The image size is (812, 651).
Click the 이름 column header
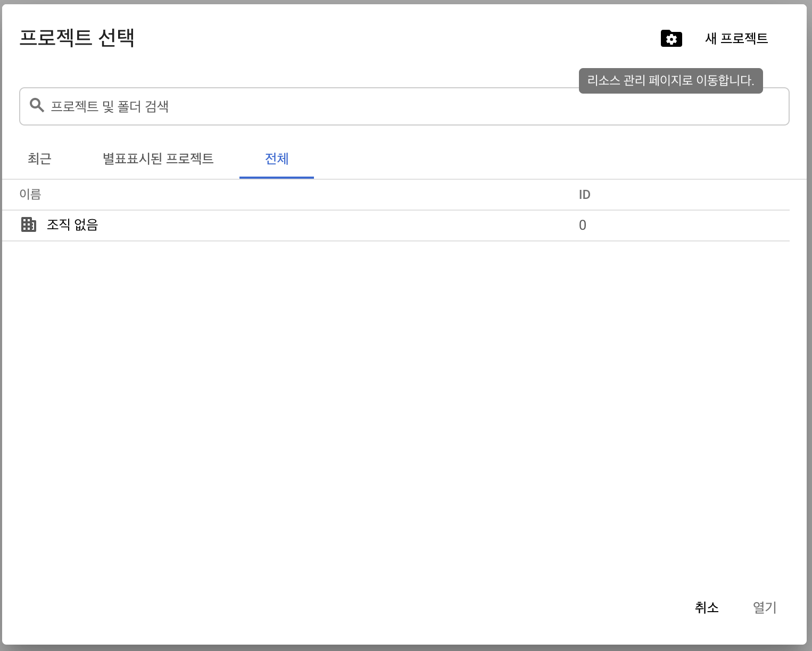coord(30,195)
